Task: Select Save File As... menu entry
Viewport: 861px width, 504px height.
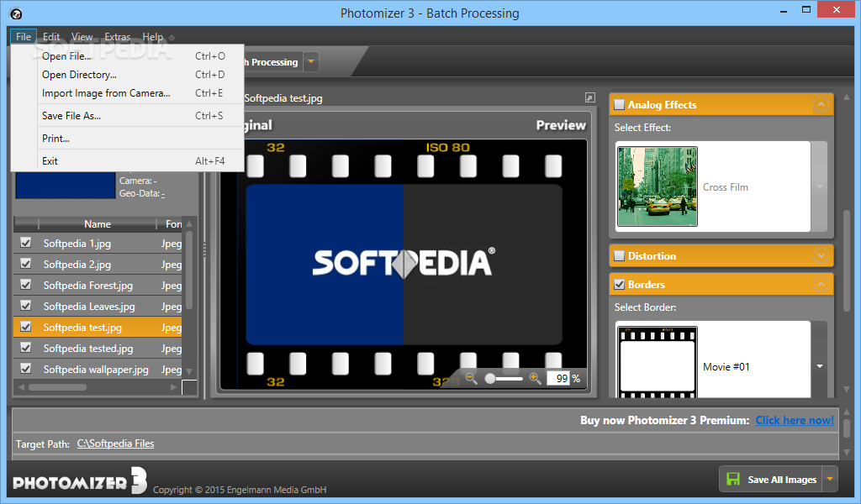Action: click(x=128, y=116)
